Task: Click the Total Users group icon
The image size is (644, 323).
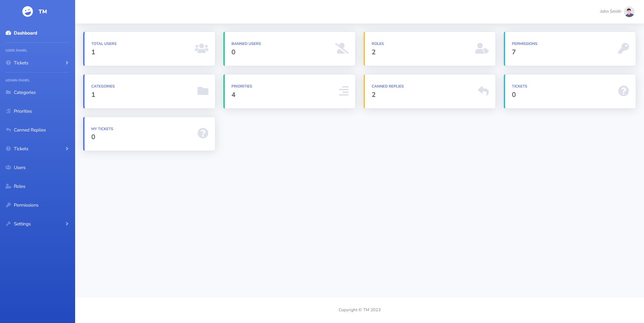Action: point(202,48)
